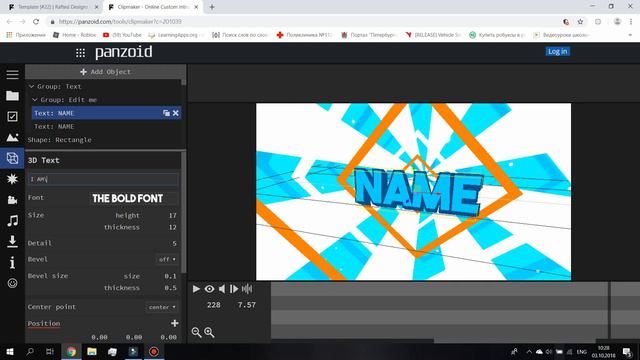
Task: Open the camera settings icon in sidebar
Action: 12,200
